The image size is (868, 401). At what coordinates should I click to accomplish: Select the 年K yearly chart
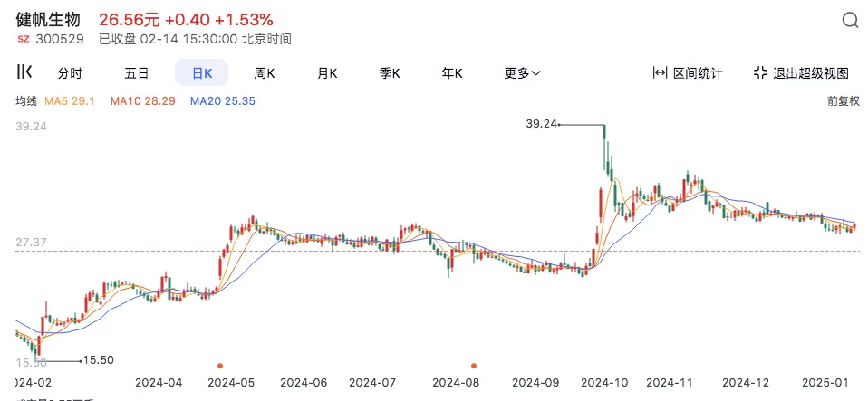pyautogui.click(x=452, y=73)
